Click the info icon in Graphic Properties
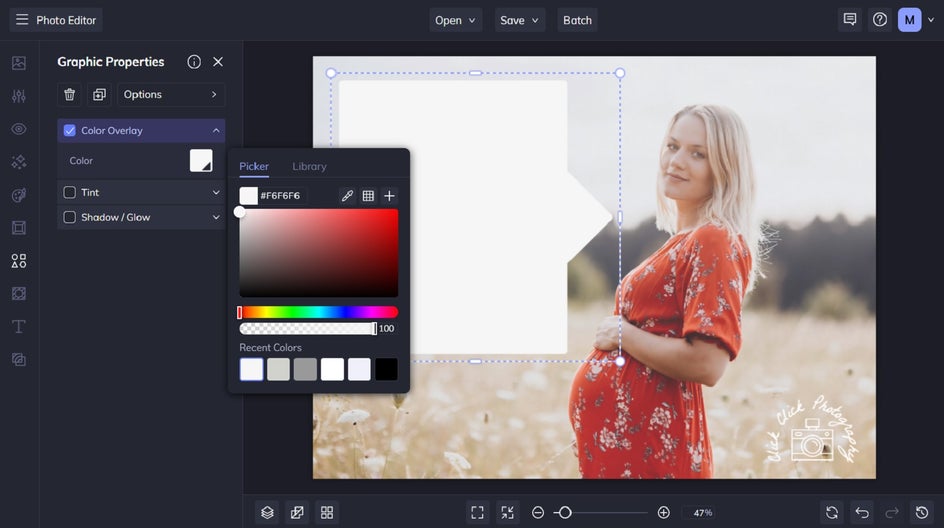944x528 pixels. pyautogui.click(x=194, y=61)
